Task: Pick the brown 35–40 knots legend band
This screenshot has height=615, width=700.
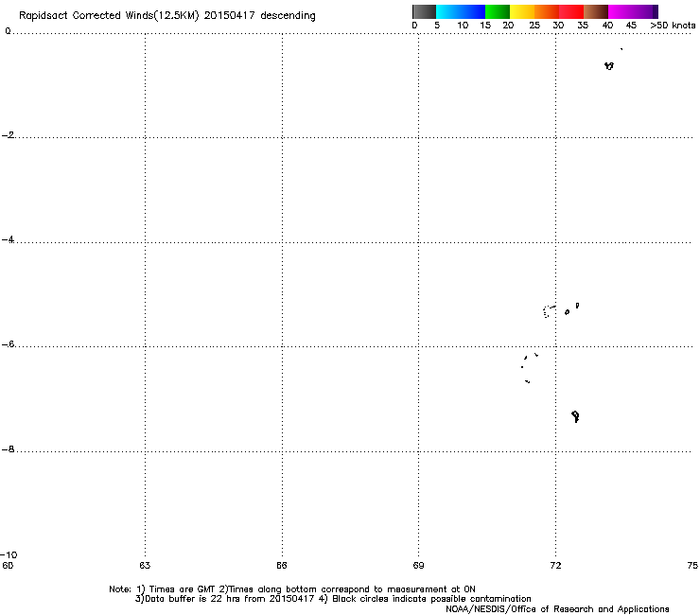Action: pos(596,11)
